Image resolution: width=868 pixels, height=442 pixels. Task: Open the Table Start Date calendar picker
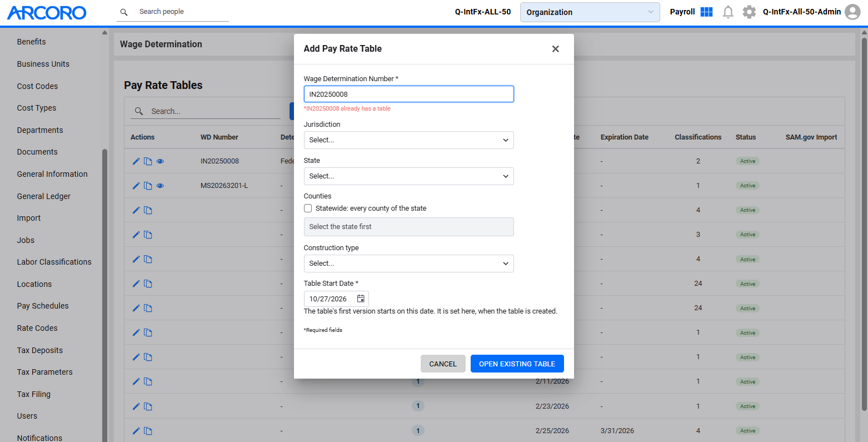[361, 299]
